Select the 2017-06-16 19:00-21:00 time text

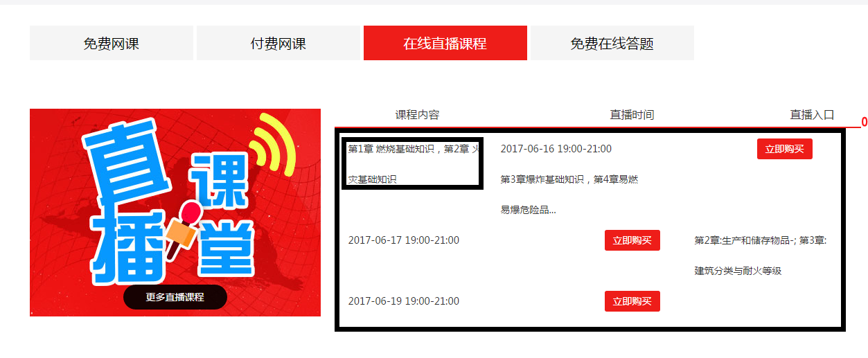click(x=556, y=149)
